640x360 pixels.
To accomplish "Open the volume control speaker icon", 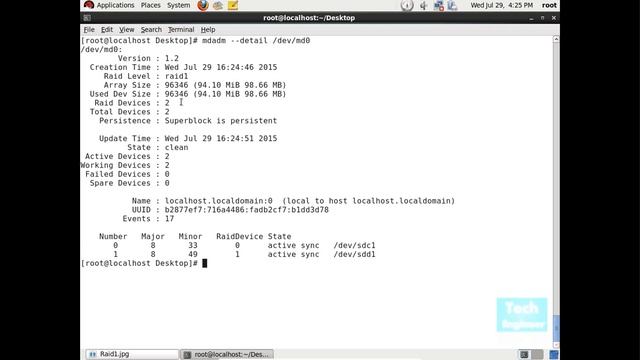I will tap(424, 5).
